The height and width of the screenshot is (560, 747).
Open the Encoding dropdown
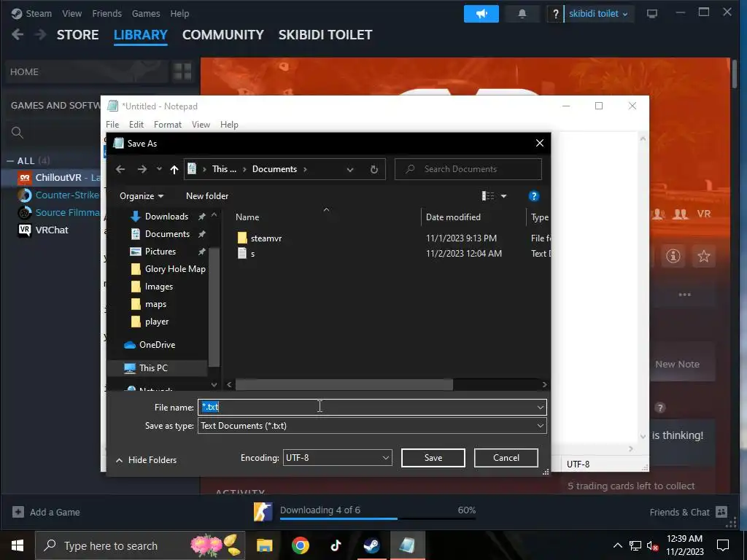click(x=337, y=458)
